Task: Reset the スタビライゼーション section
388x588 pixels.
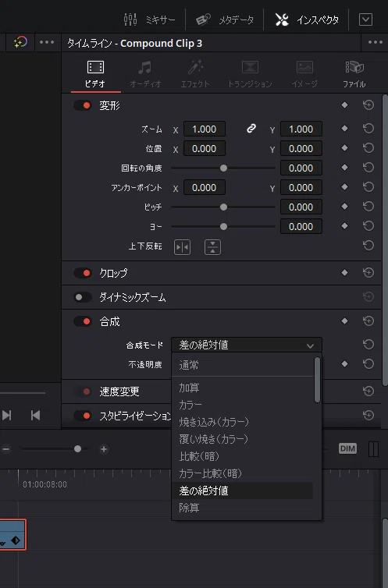Action: tap(368, 415)
